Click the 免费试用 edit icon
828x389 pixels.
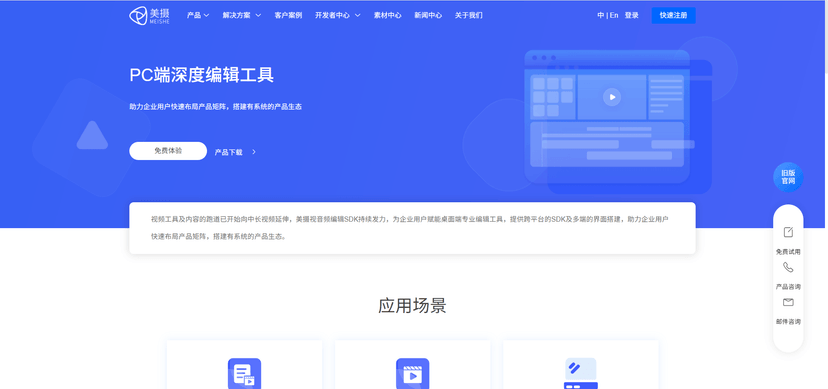point(788,232)
